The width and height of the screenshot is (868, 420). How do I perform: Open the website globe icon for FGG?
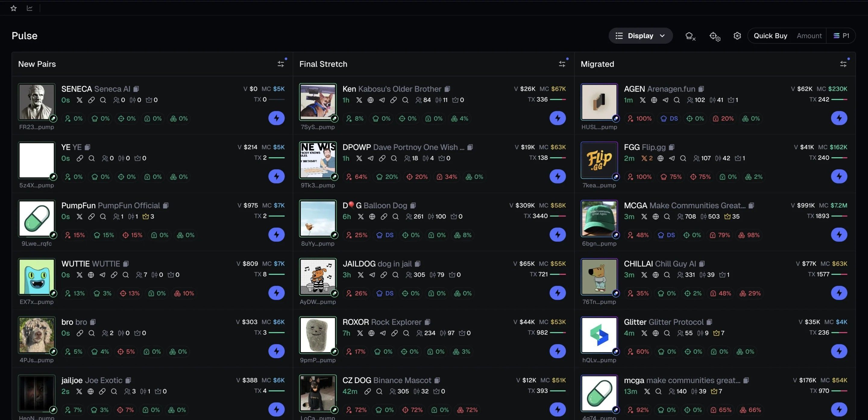[661, 158]
